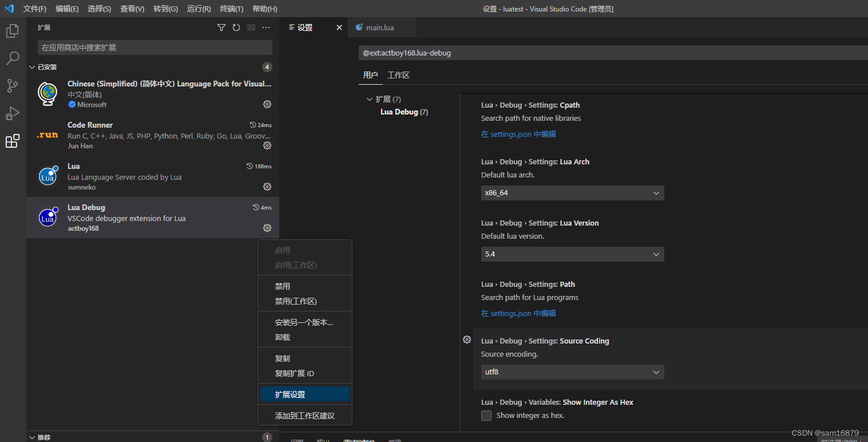This screenshot has width=868, height=442.
Task: Select the 工作区 workspace settings tab
Action: pos(398,75)
